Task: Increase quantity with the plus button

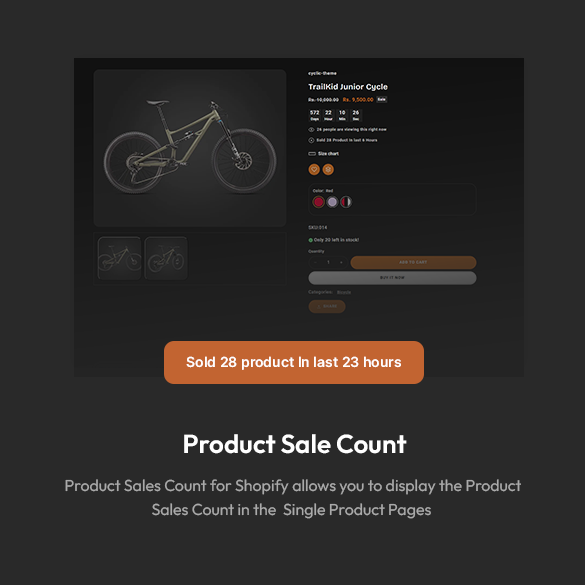Action: (x=341, y=262)
